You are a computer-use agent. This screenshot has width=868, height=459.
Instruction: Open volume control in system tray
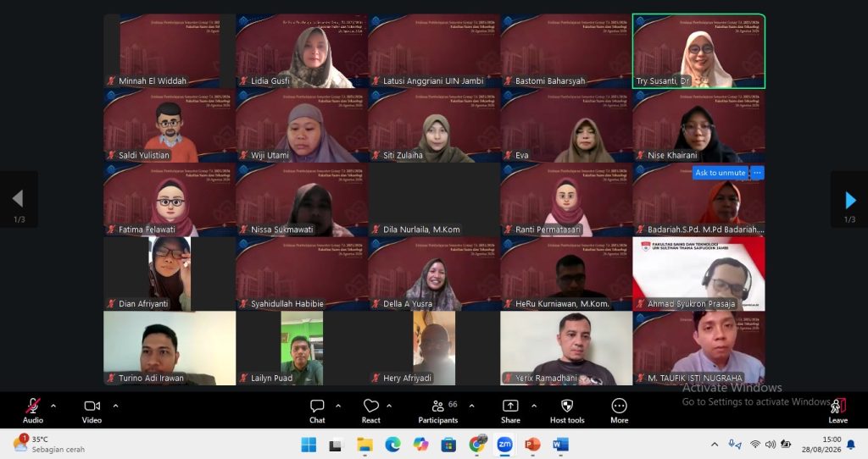click(770, 444)
